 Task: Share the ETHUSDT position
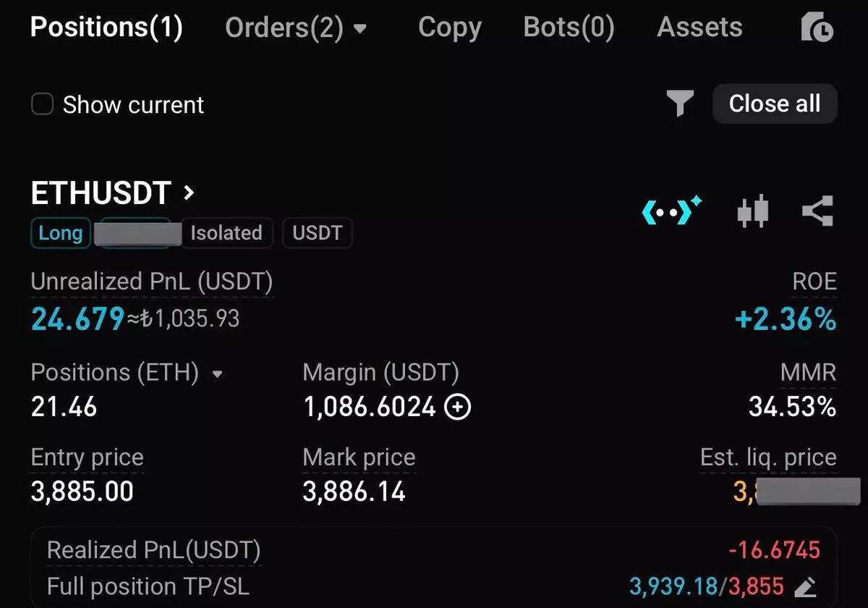coord(818,211)
